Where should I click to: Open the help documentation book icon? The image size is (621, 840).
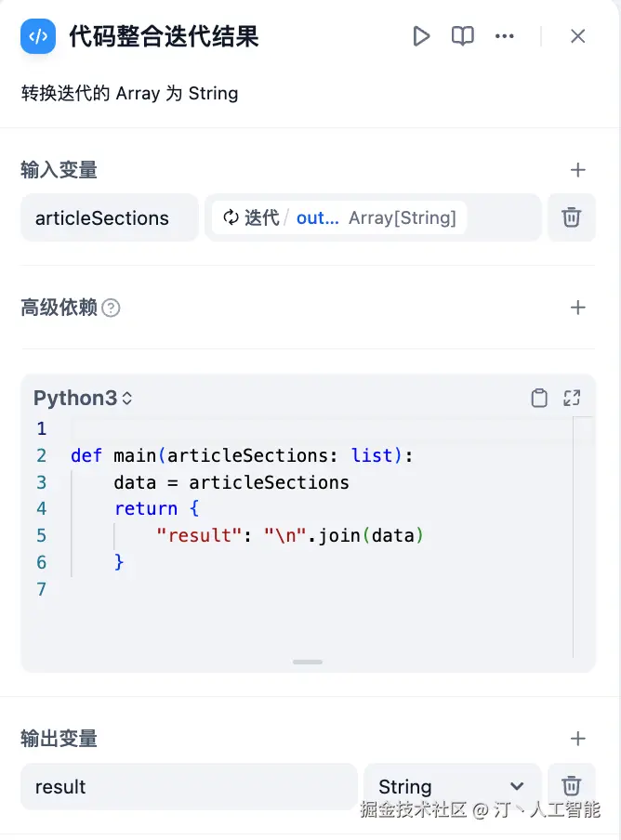pos(462,36)
